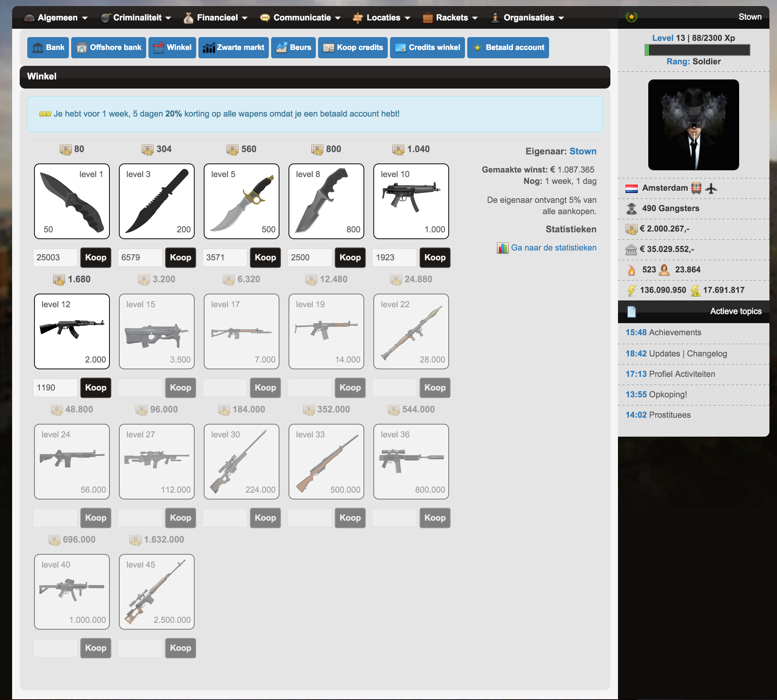The height and width of the screenshot is (700, 777).
Task: Click the airplane travel icon next to Amsterdam
Action: pyautogui.click(x=711, y=188)
